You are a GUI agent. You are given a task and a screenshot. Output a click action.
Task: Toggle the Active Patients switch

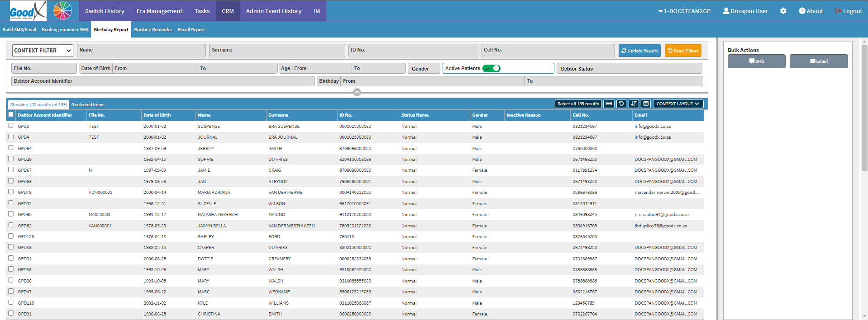pos(491,68)
